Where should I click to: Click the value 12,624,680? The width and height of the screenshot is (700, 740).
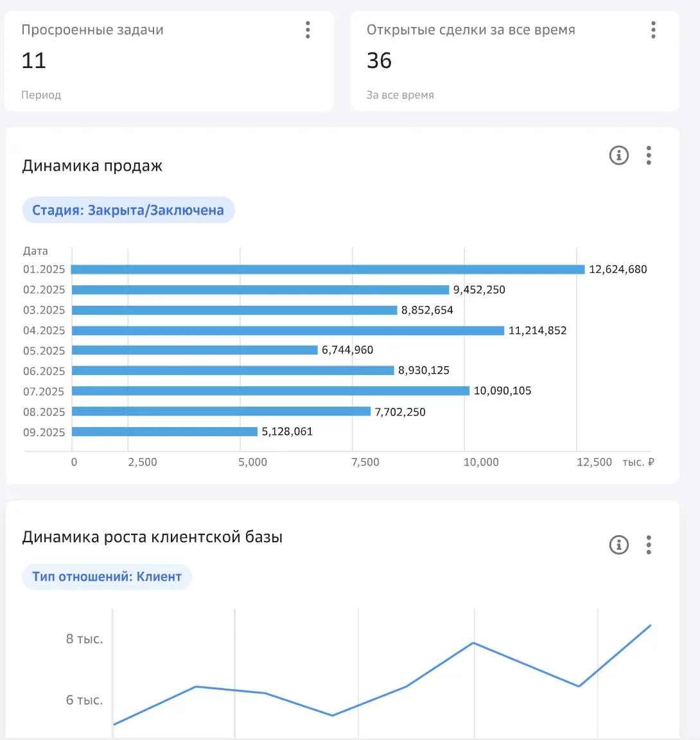coord(618,270)
